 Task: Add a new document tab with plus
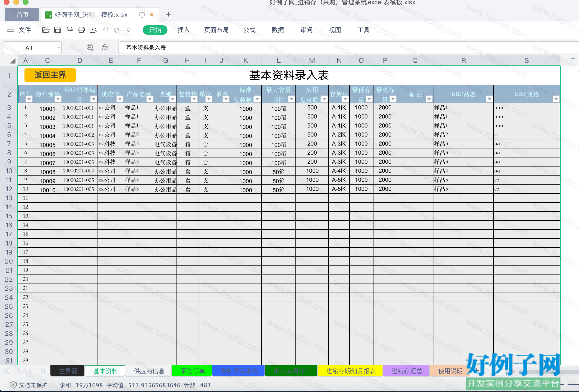point(168,15)
